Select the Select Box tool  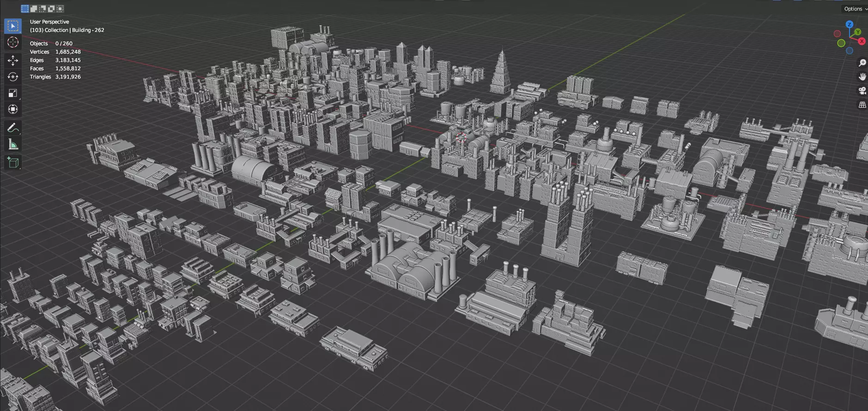point(13,26)
